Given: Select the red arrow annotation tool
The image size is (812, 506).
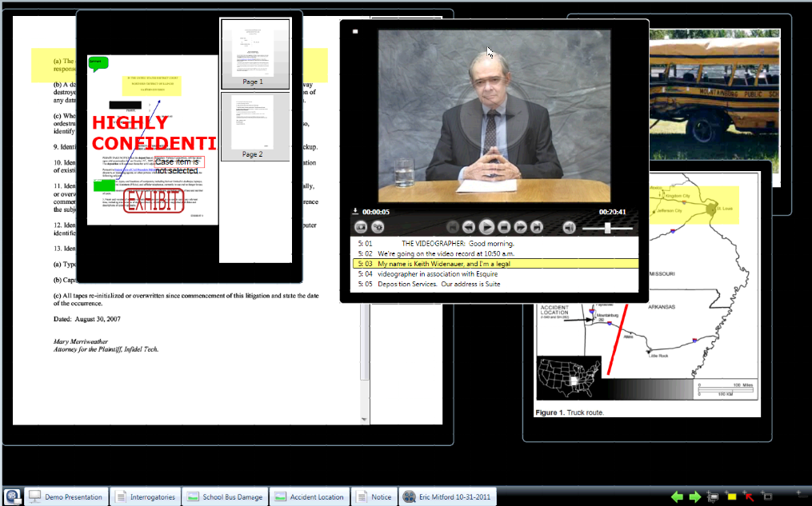Looking at the screenshot, I should click(x=749, y=496).
